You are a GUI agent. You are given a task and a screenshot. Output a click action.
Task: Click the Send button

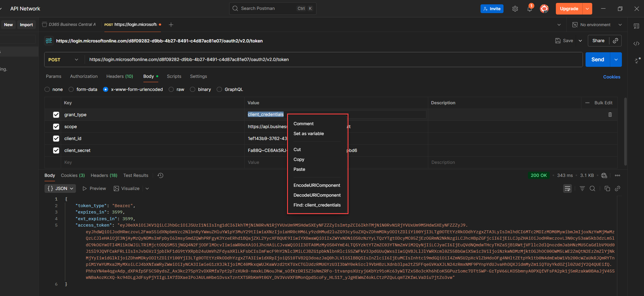pyautogui.click(x=597, y=60)
